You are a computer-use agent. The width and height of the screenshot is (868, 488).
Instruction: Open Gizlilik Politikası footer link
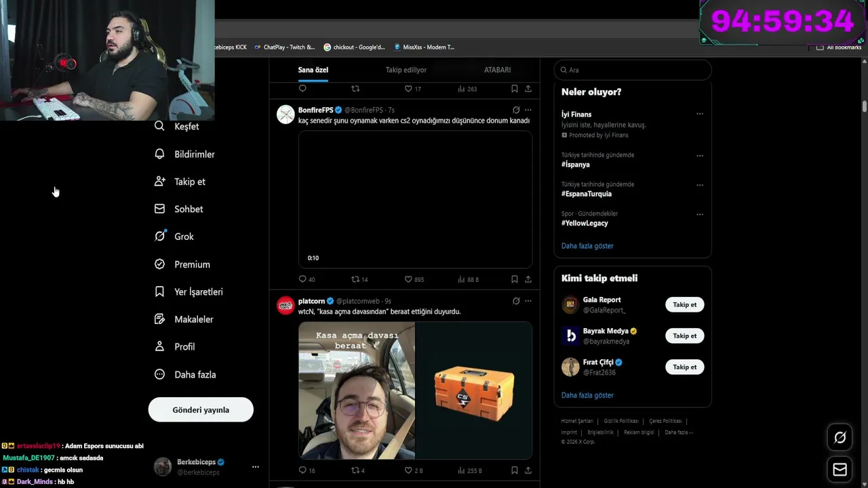tap(621, 421)
